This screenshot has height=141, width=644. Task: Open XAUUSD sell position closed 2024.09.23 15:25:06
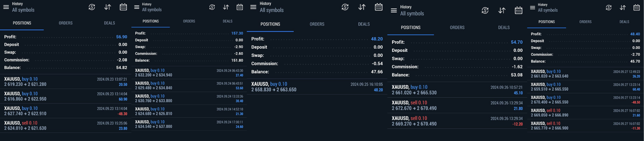tap(65, 125)
